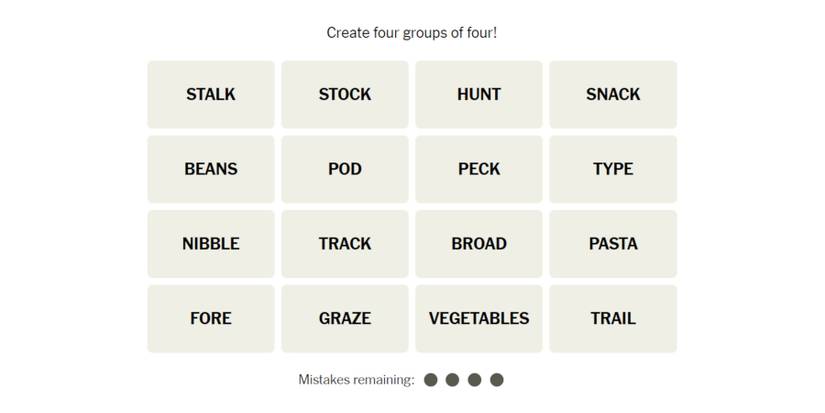Choose the FORE word tile

(x=211, y=319)
